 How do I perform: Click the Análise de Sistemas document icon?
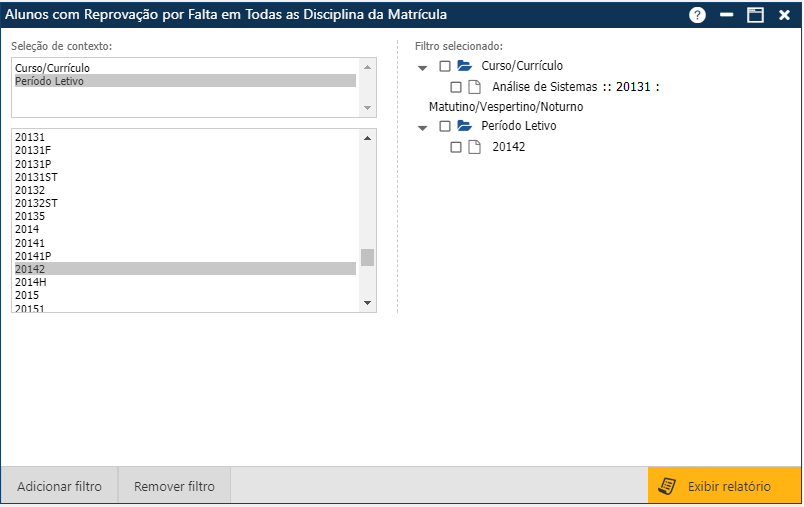(475, 87)
